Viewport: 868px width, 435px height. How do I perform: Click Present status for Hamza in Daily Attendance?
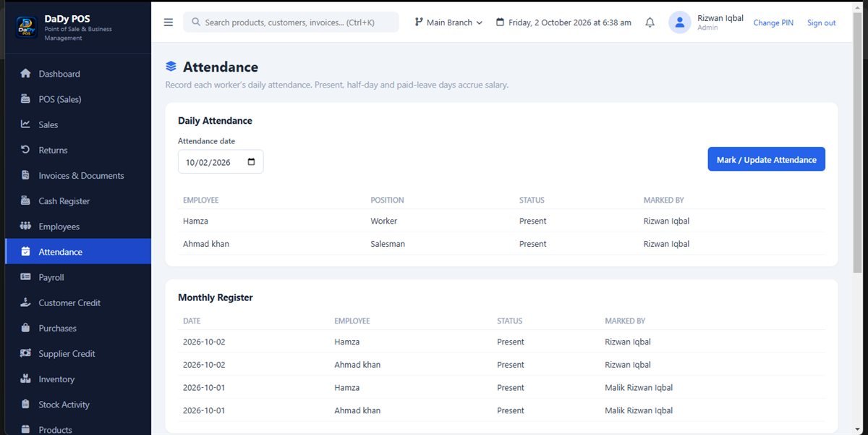coord(533,221)
